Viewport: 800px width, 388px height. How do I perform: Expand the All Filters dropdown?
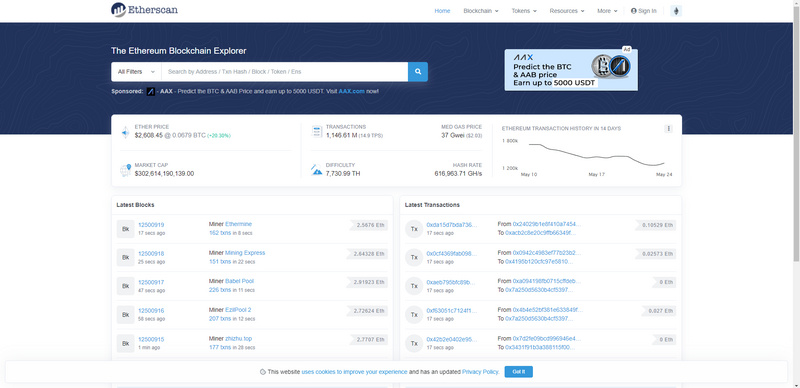point(136,72)
